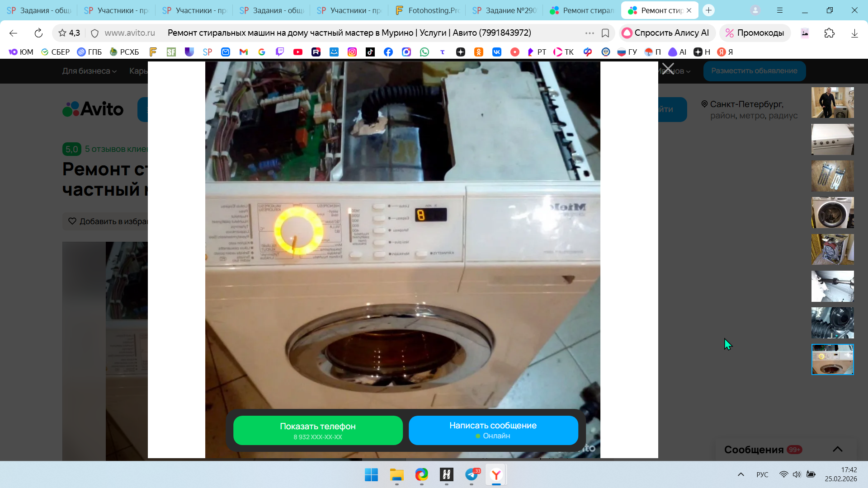Image resolution: width=868 pixels, height=488 pixels.
Task: Open TikTok bookmark icon in bookmarks bar
Action: click(370, 52)
